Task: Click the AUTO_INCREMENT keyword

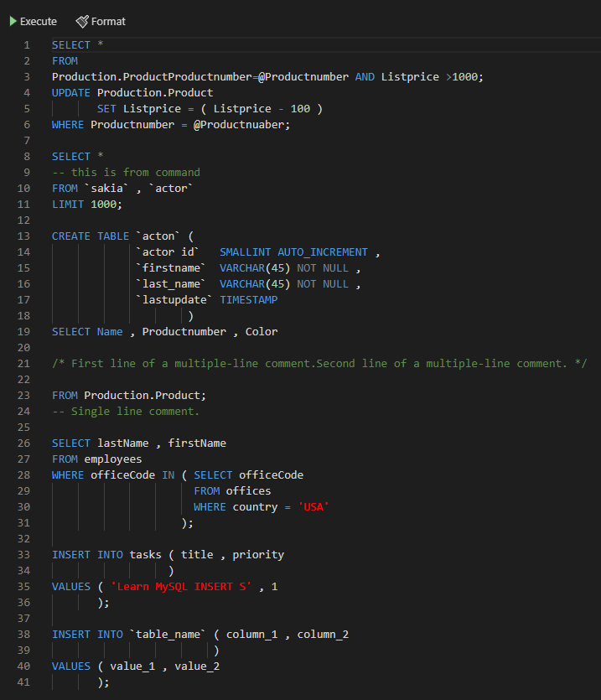Action: coord(323,252)
